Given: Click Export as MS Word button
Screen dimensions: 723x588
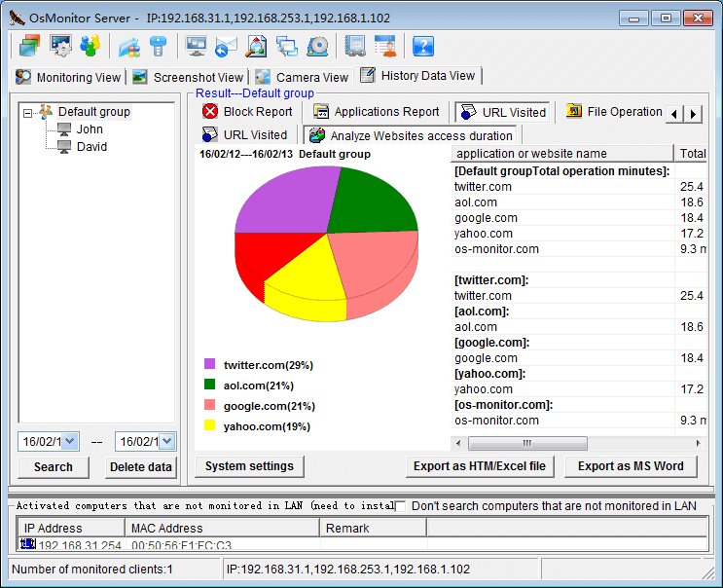Looking at the screenshot, I should (631, 466).
